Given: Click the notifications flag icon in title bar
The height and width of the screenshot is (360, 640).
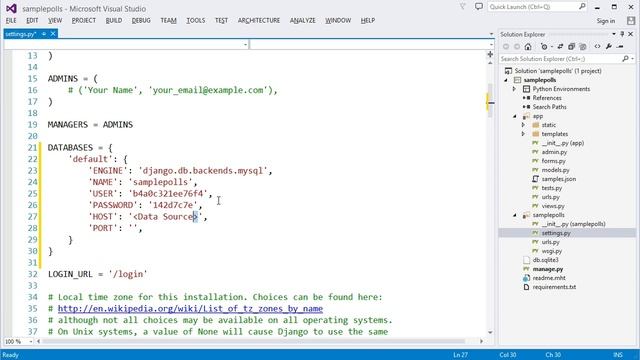Looking at the screenshot, I should [x=462, y=7].
